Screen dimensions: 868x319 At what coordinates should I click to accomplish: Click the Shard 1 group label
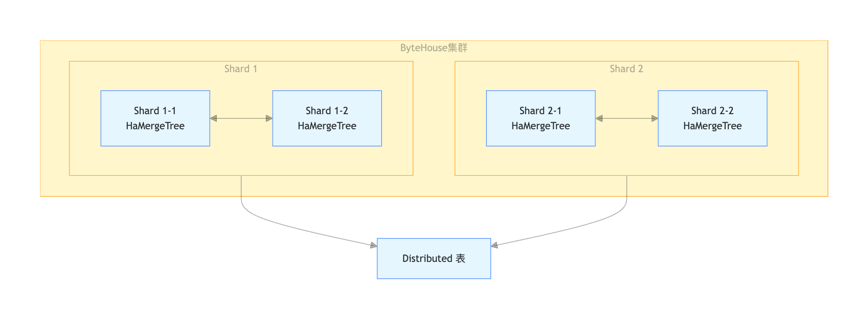click(x=241, y=69)
